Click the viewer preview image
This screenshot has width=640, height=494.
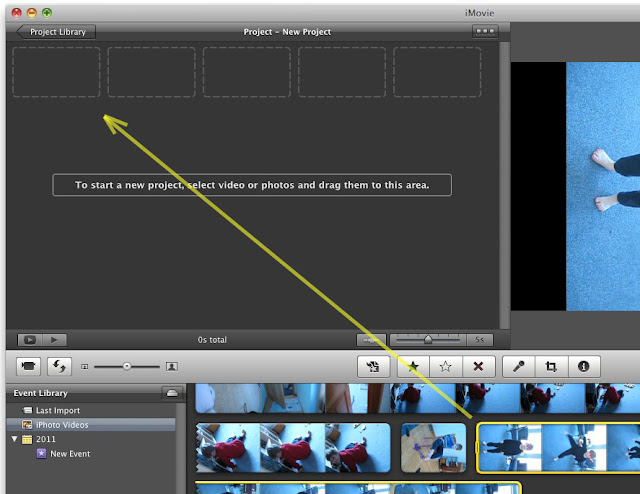coord(603,186)
